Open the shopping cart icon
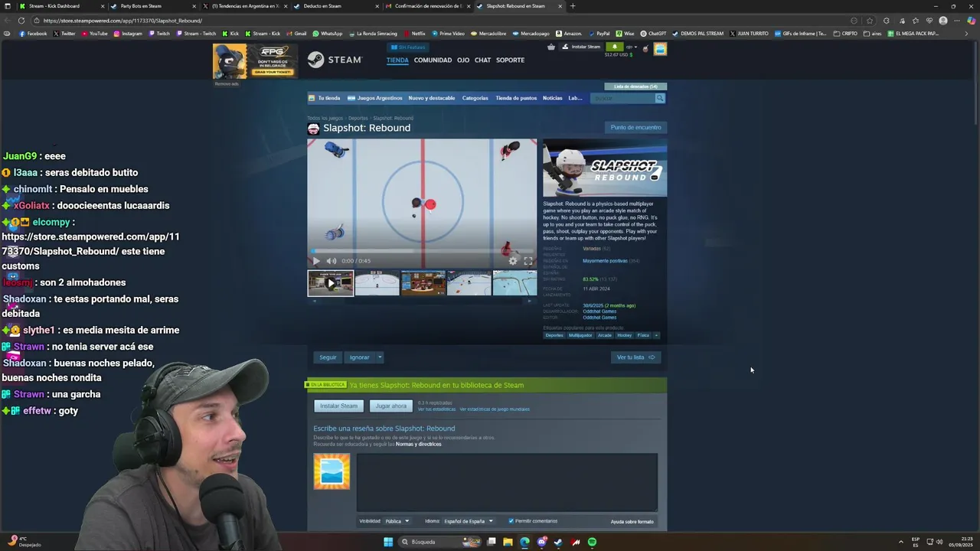Image resolution: width=980 pixels, height=551 pixels. click(550, 47)
